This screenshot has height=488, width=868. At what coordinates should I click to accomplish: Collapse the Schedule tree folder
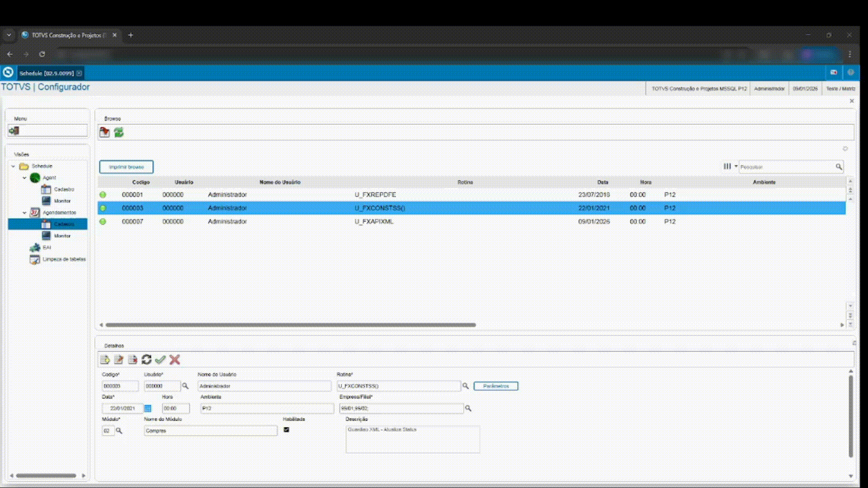[13, 166]
